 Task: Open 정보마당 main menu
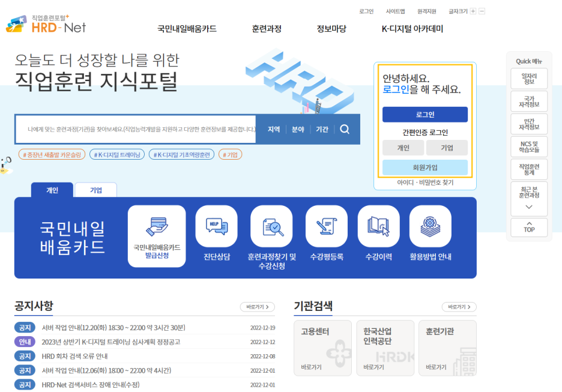click(x=331, y=29)
